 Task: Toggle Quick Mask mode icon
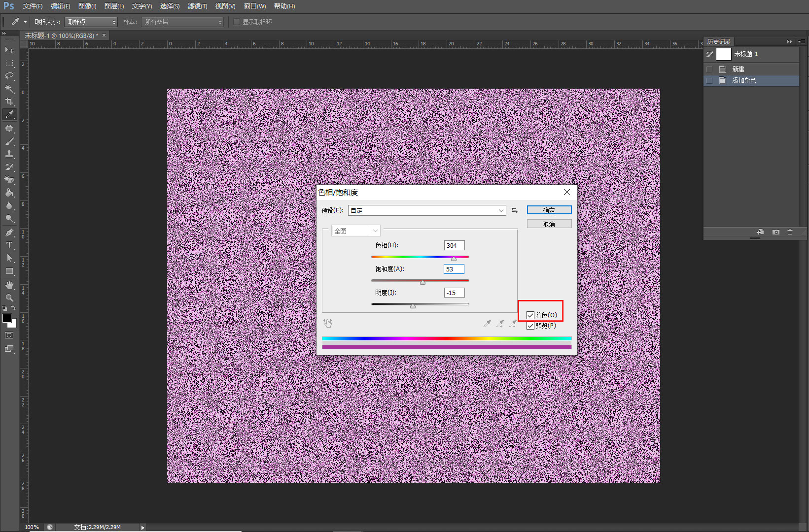9,335
